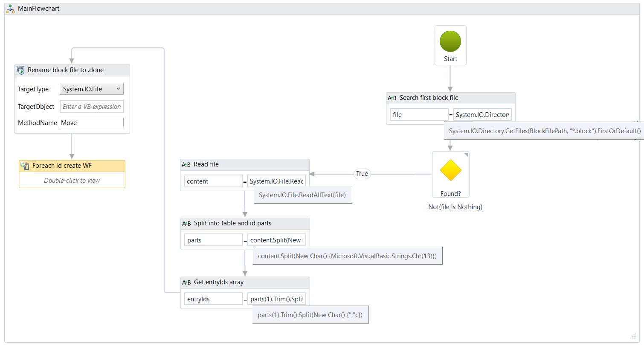Click the 'entryIds' variable field
The height and width of the screenshot is (347, 644).
coord(213,299)
